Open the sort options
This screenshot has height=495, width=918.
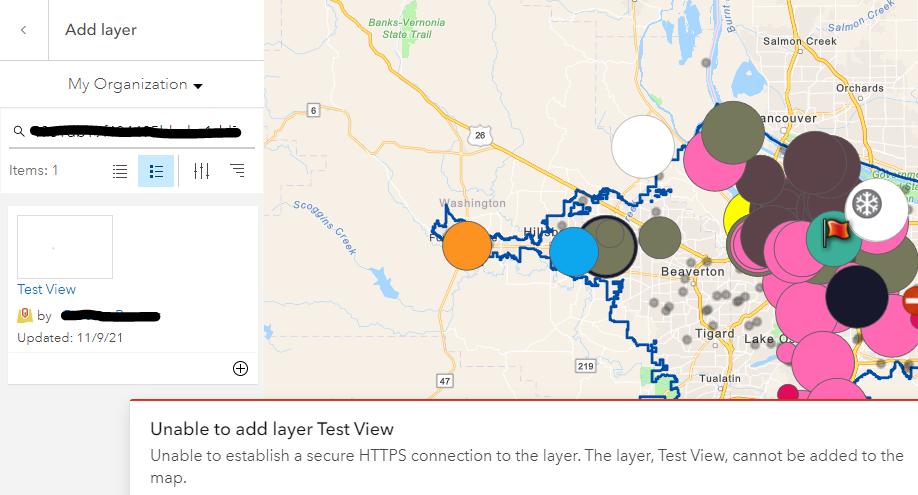click(237, 171)
